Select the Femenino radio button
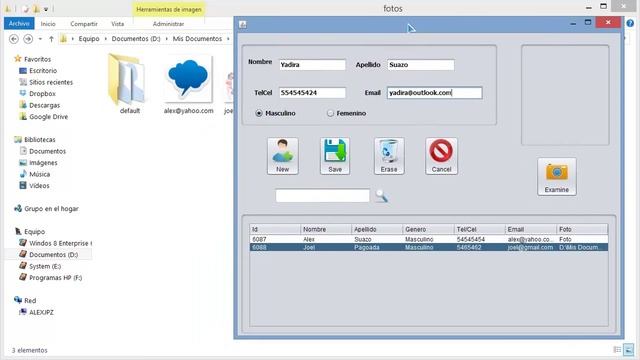The height and width of the screenshot is (360, 640). [x=330, y=113]
